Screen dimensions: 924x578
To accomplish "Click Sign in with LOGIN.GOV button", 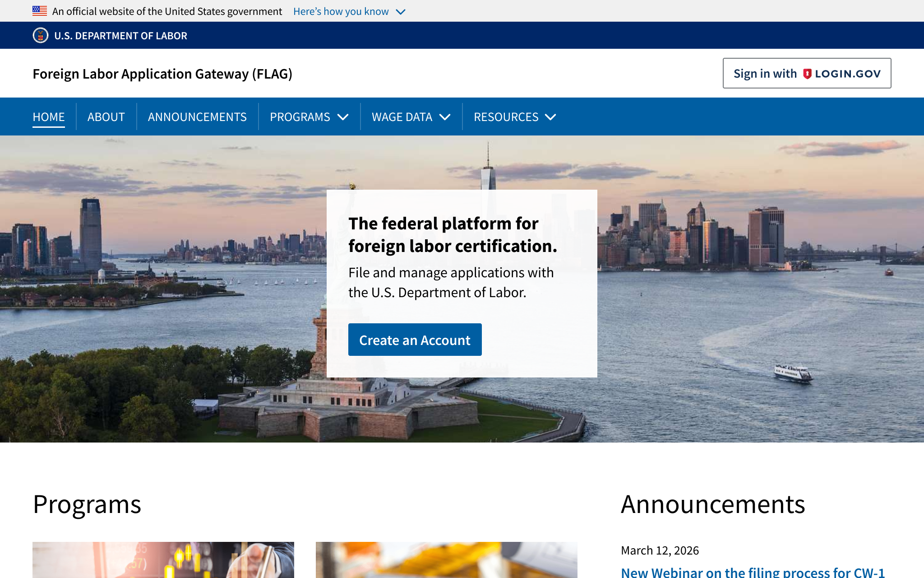I will pyautogui.click(x=807, y=73).
